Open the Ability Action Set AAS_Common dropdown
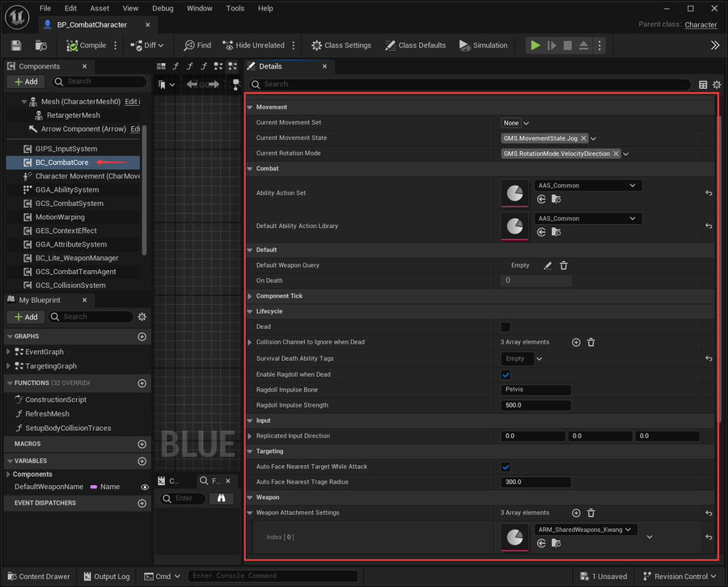The width and height of the screenshot is (728, 587). point(588,186)
